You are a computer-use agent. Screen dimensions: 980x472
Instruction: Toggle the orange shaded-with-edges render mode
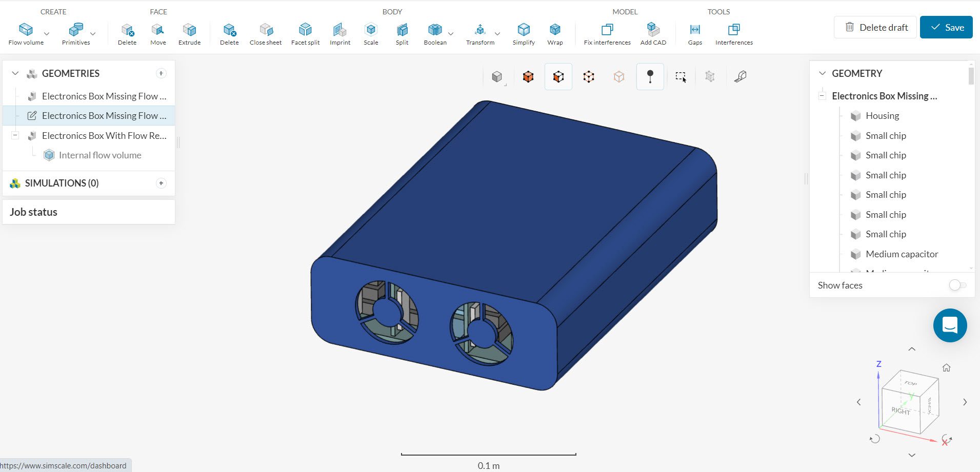pyautogui.click(x=528, y=77)
